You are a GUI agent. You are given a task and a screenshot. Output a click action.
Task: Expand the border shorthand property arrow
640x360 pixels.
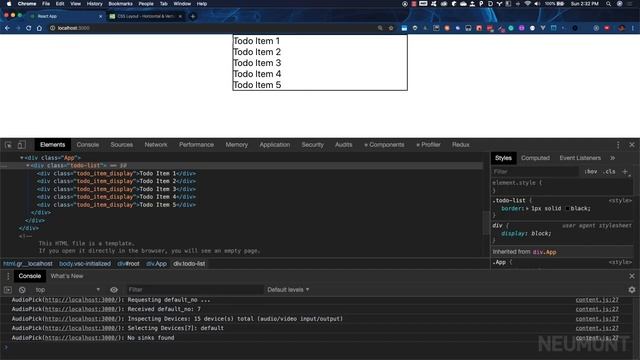(x=527, y=209)
